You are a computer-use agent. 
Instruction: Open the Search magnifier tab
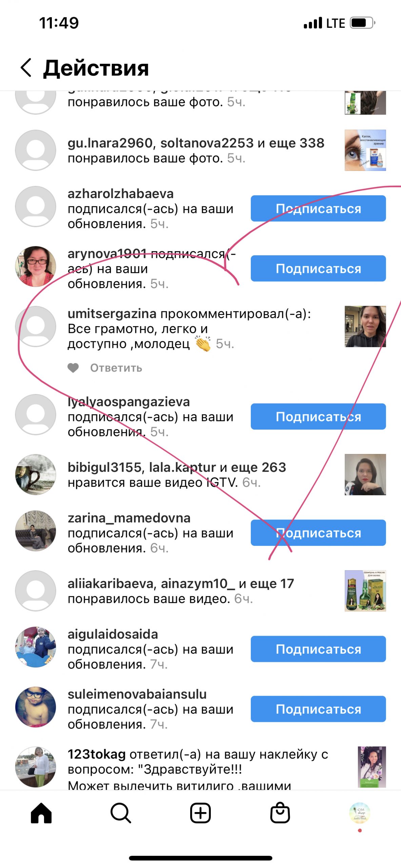[x=121, y=813]
